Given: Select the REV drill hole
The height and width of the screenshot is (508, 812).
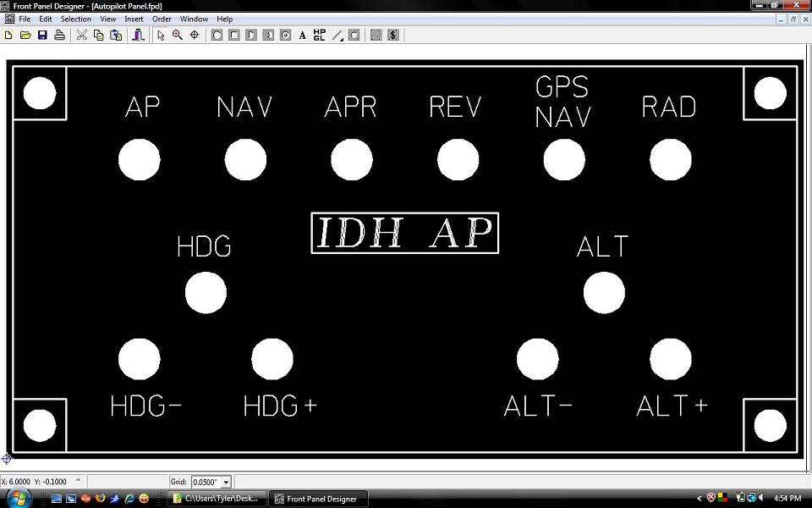Looking at the screenshot, I should pos(458,160).
